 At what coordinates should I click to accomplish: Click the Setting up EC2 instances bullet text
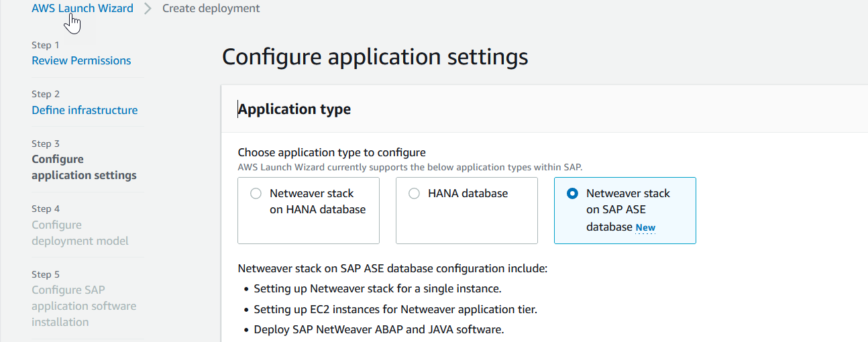[395, 309]
